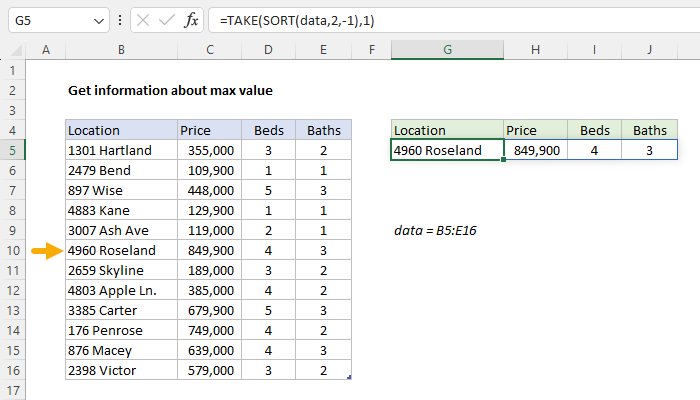Click cell '2479 Bend'
Image resolution: width=700 pixels, height=400 pixels.
point(121,170)
